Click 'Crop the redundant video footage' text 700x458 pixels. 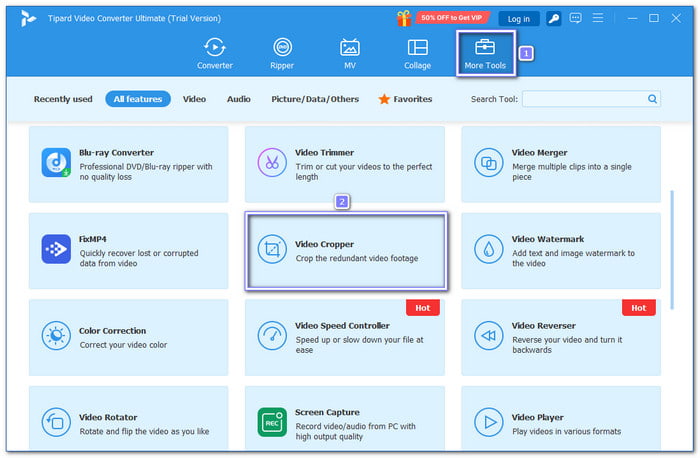[x=357, y=258]
